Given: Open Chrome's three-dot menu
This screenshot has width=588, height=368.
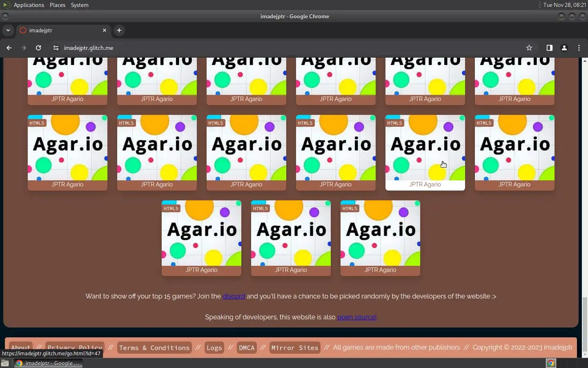Looking at the screenshot, I should coord(579,48).
